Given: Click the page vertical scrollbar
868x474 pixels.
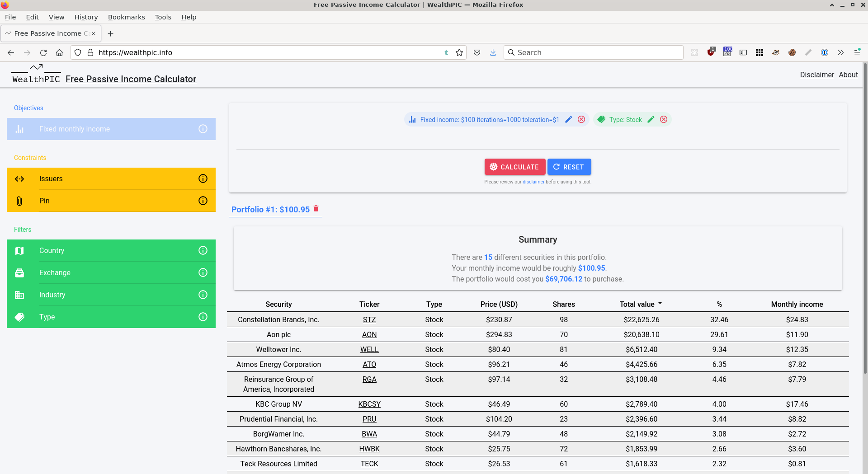Looking at the screenshot, I should point(865,219).
